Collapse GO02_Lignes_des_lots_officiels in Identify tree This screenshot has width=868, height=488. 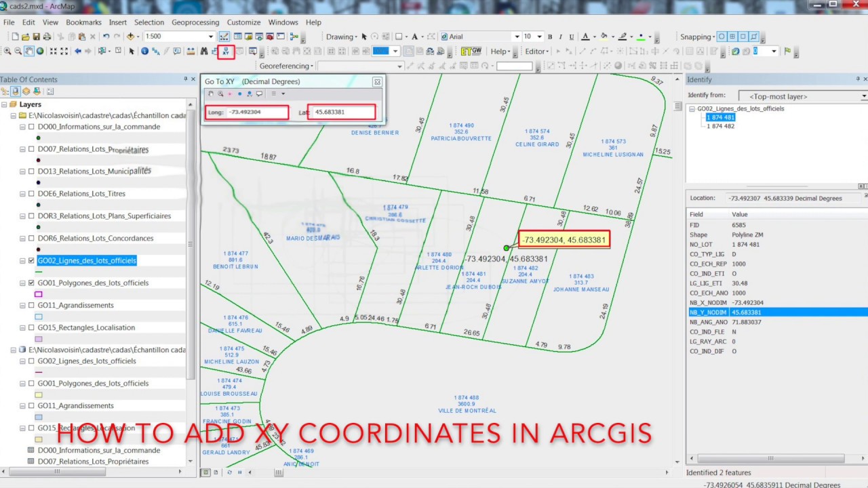[692, 108]
